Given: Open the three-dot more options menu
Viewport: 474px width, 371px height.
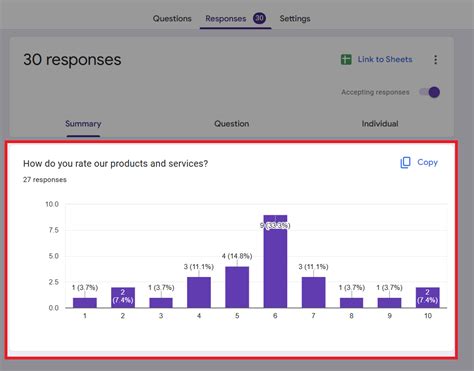Looking at the screenshot, I should pos(435,60).
